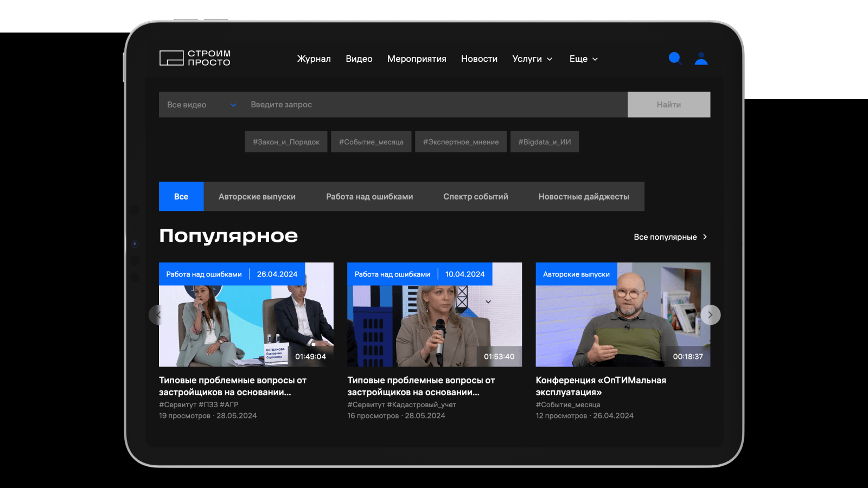
Task: Select the #Bigdata_и_ИИ tag chip
Action: click(544, 142)
